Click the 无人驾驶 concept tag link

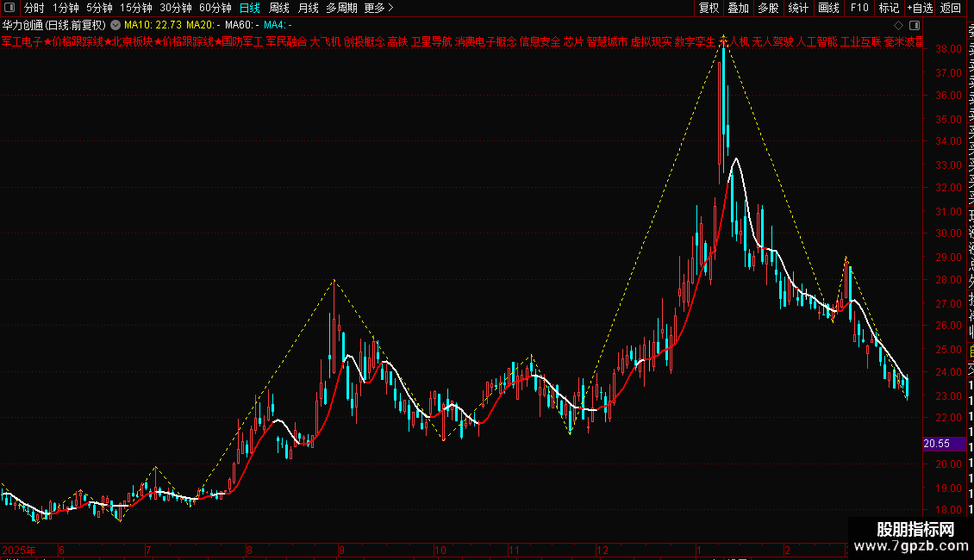click(773, 41)
